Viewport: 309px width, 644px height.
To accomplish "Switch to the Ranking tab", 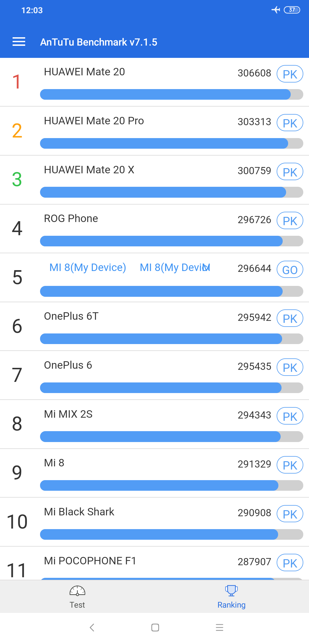I will click(x=231, y=597).
